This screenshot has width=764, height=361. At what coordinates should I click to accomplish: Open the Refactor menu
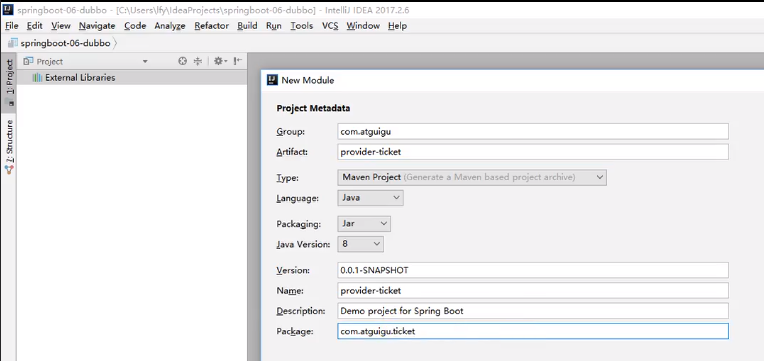211,26
